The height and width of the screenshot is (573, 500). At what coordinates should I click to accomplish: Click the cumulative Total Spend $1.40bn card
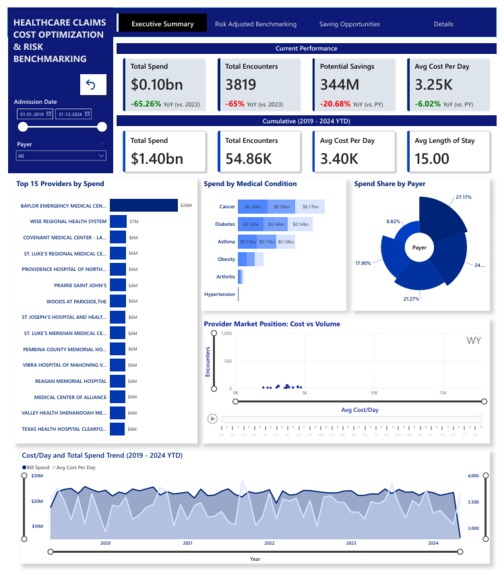164,152
